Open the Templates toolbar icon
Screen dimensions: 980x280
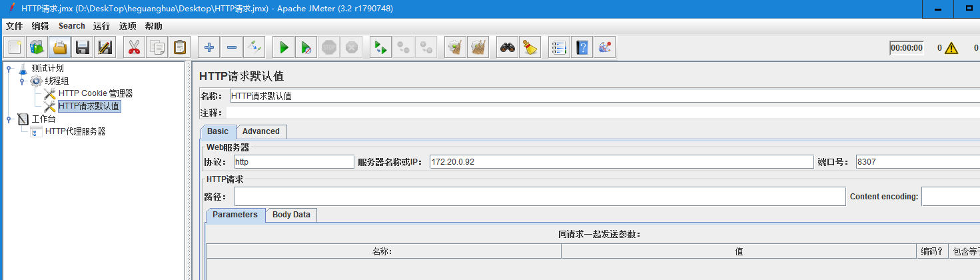37,47
